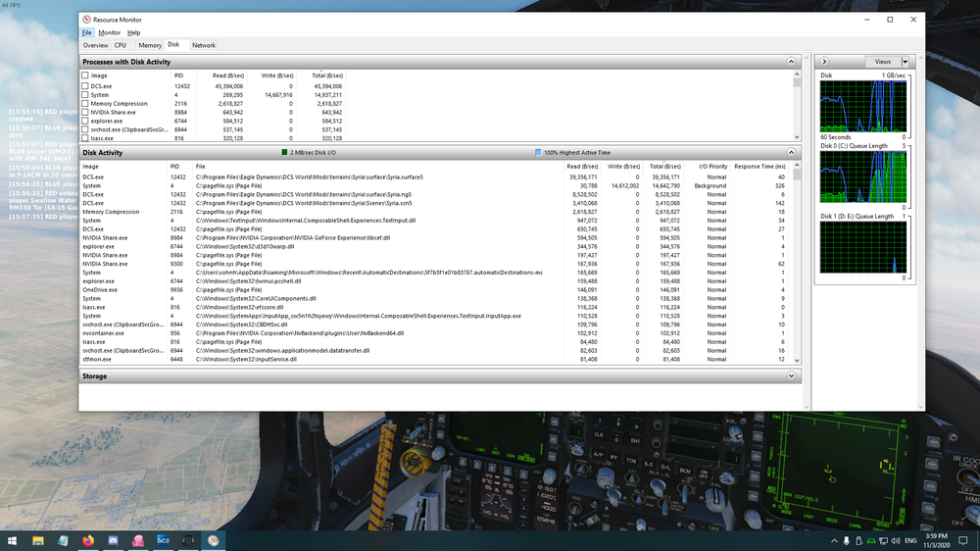Open Firefox from the taskbar

point(87,540)
